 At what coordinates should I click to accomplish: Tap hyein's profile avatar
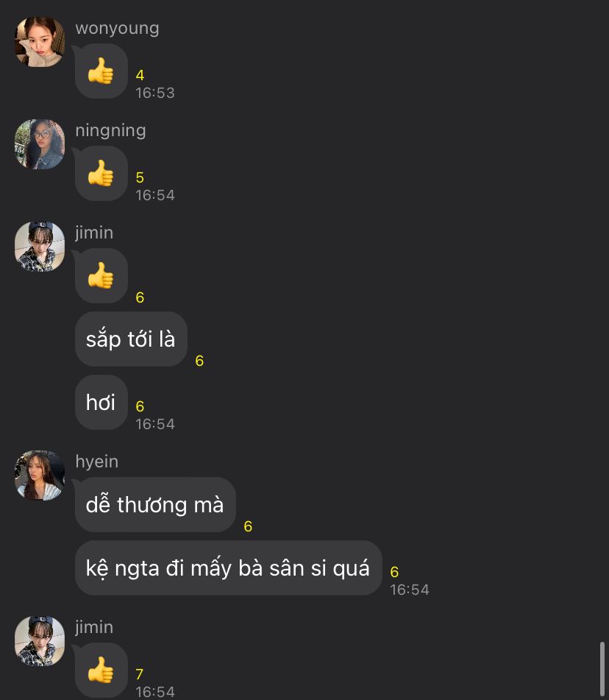coord(40,475)
